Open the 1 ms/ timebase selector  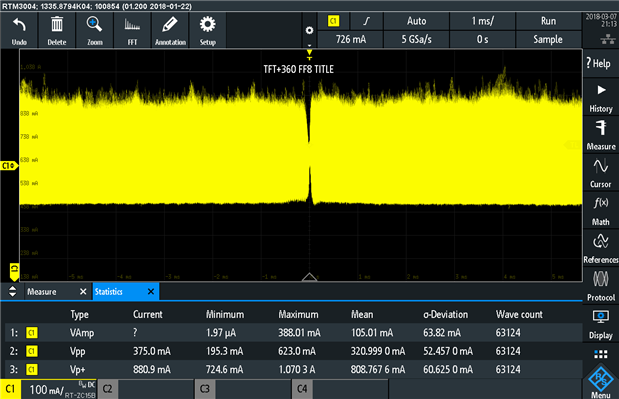(x=482, y=21)
